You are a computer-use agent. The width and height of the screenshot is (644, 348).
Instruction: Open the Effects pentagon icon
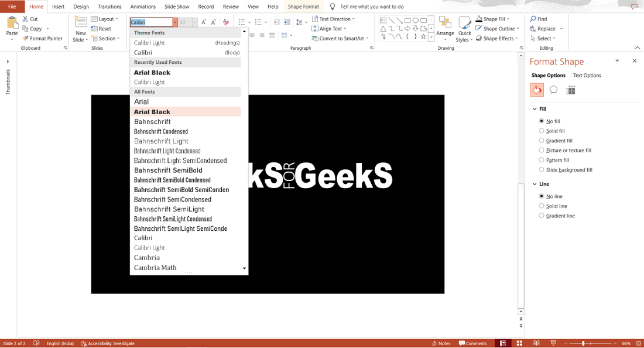(x=554, y=90)
